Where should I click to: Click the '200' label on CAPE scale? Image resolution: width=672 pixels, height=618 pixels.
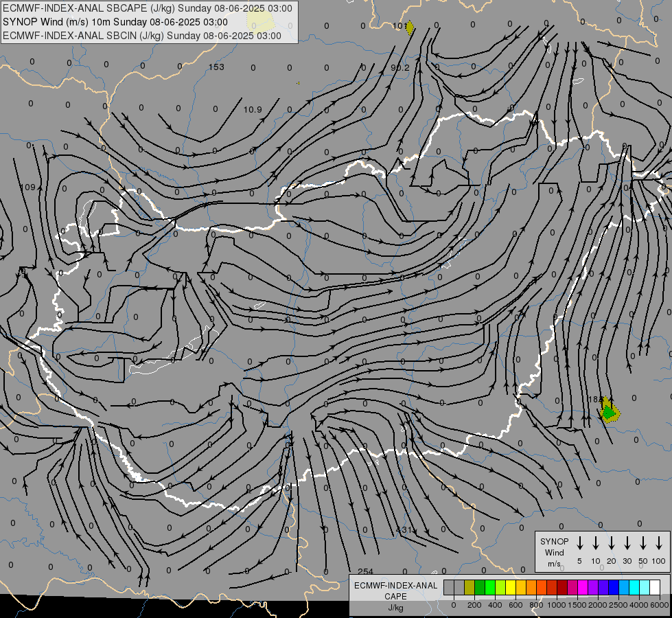474,605
